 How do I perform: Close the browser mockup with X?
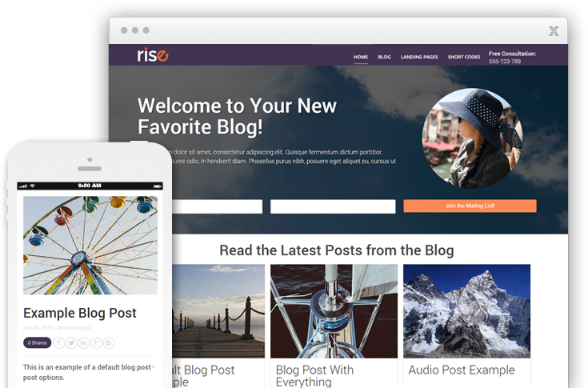pos(554,30)
